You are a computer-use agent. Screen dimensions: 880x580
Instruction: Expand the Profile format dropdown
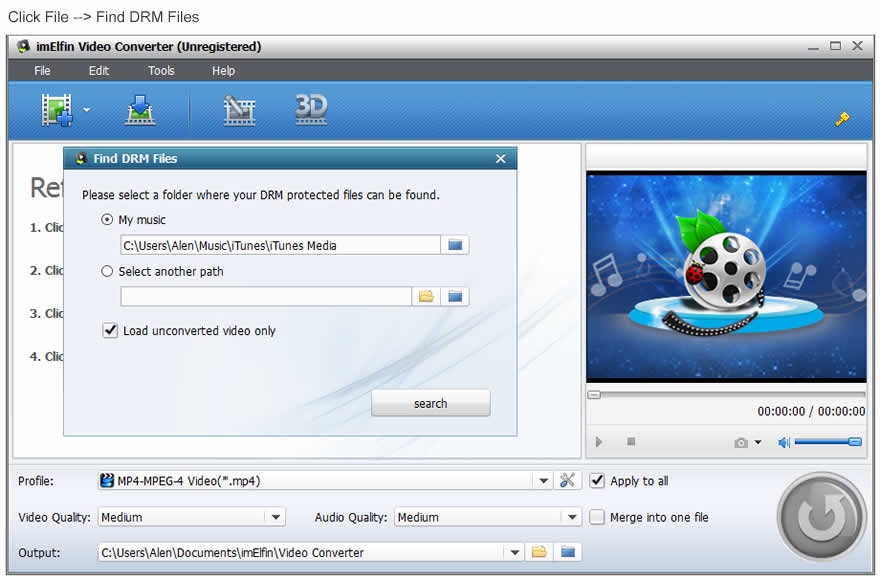tap(543, 481)
